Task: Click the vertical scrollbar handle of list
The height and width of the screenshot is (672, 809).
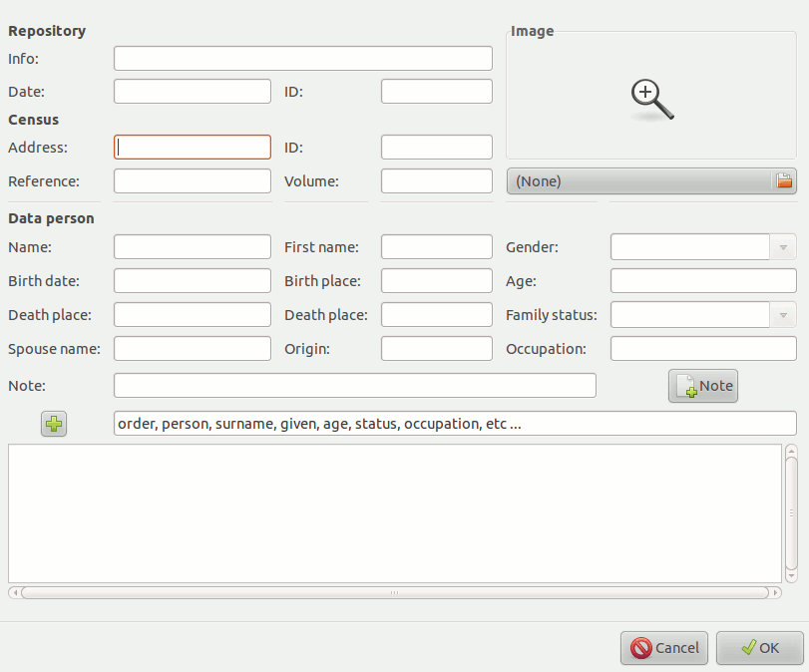Action: pyautogui.click(x=791, y=513)
